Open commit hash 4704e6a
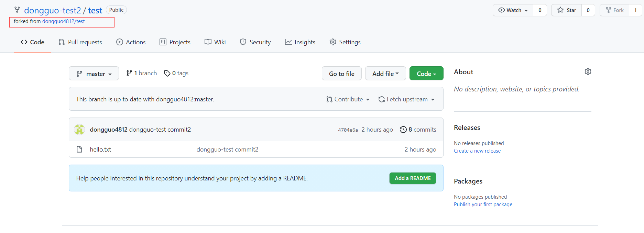The image size is (644, 233). (348, 130)
